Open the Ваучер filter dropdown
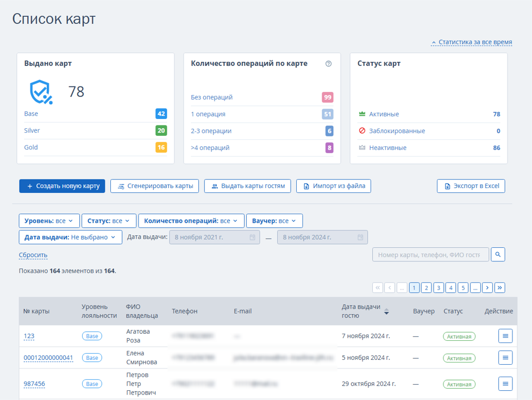Screen dimensions: 532x400 [274, 221]
